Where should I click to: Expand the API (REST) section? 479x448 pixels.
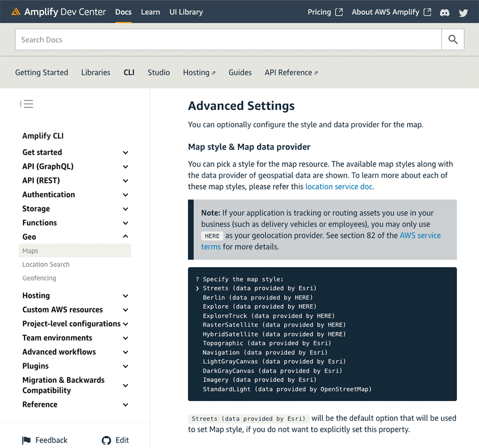click(x=125, y=180)
